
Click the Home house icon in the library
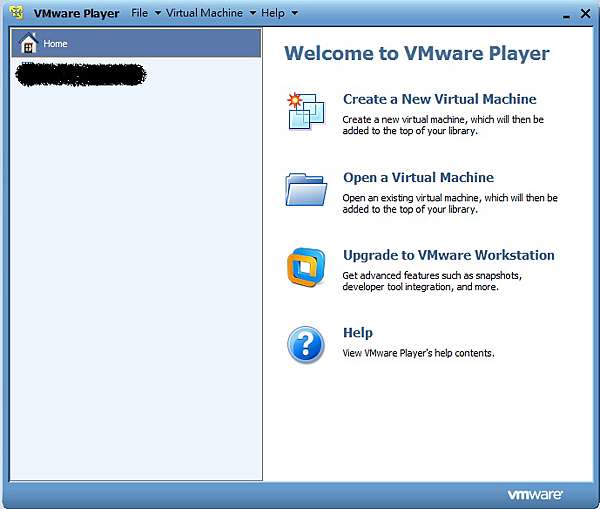29,43
